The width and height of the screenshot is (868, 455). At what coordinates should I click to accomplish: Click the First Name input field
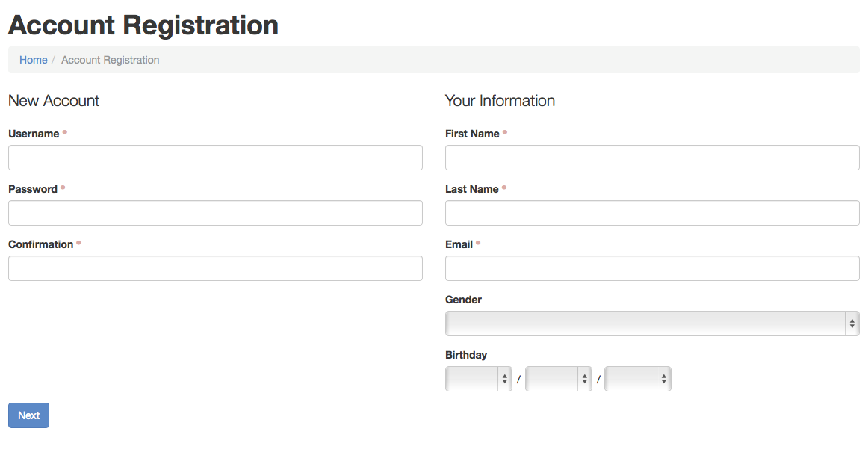652,158
